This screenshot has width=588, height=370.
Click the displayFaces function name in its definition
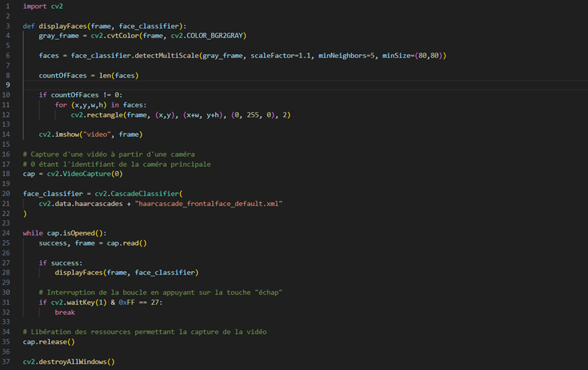pyautogui.click(x=63, y=26)
